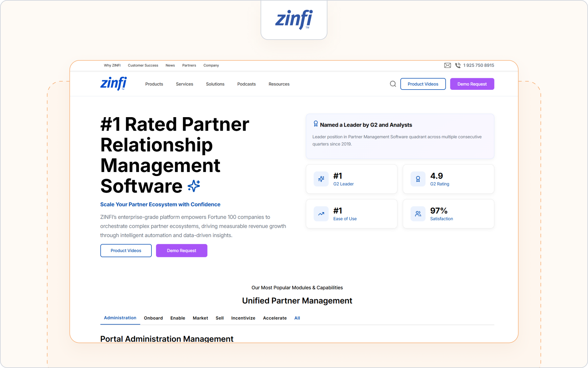Switch to the Onboard tab
588x368 pixels.
point(153,318)
